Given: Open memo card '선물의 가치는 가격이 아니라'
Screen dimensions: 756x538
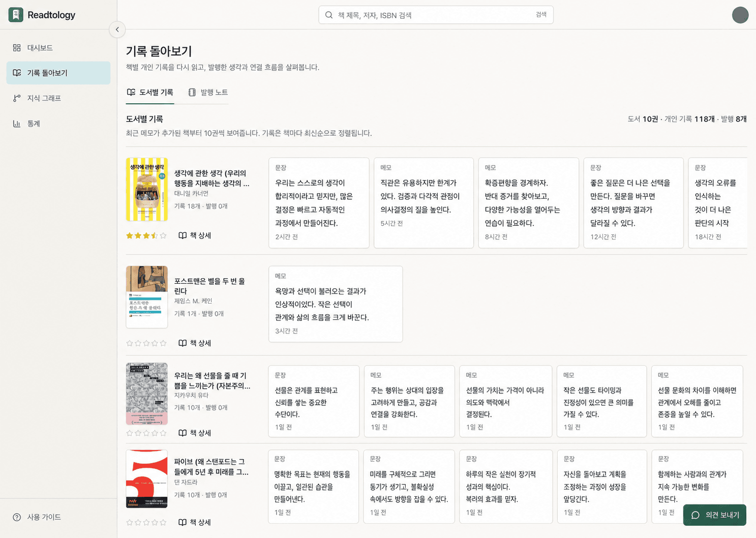Looking at the screenshot, I should [505, 401].
